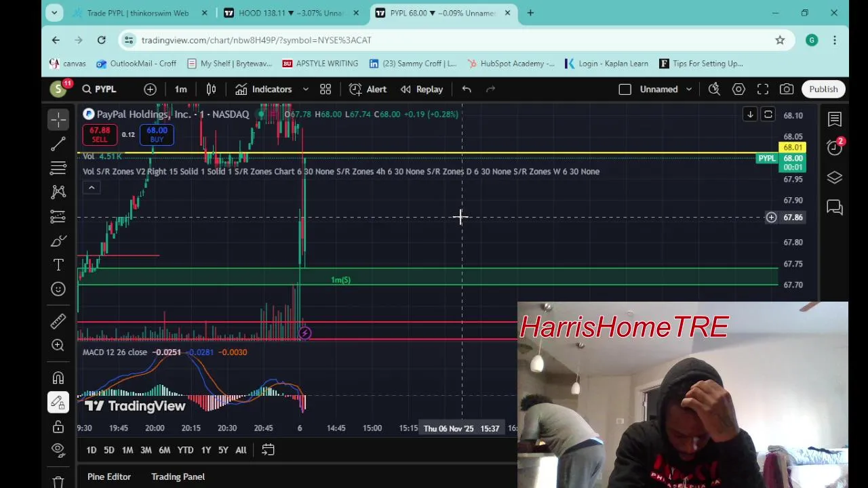Screen dimensions: 868x488
Task: Click the plus icon at price 67.86
Action: tap(771, 218)
